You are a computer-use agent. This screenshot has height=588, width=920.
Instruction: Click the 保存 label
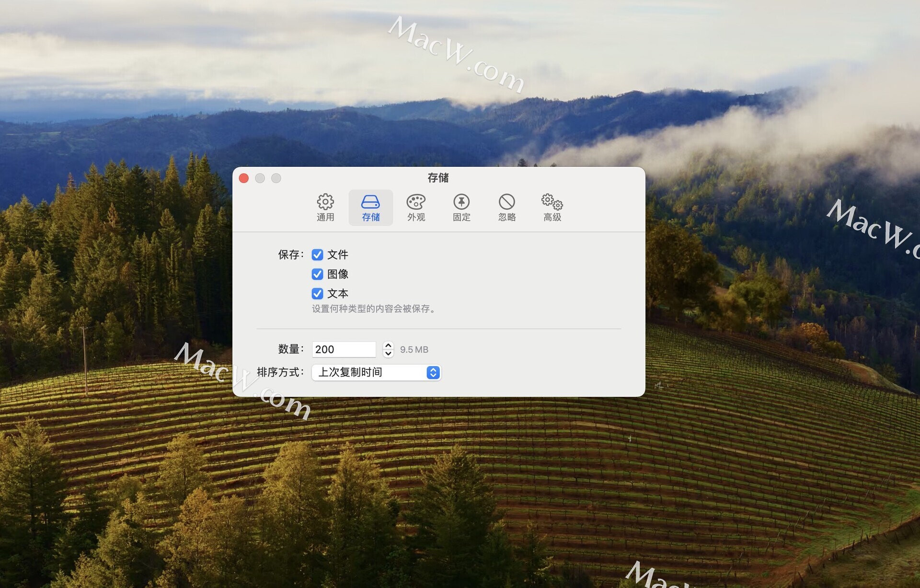pyautogui.click(x=290, y=254)
